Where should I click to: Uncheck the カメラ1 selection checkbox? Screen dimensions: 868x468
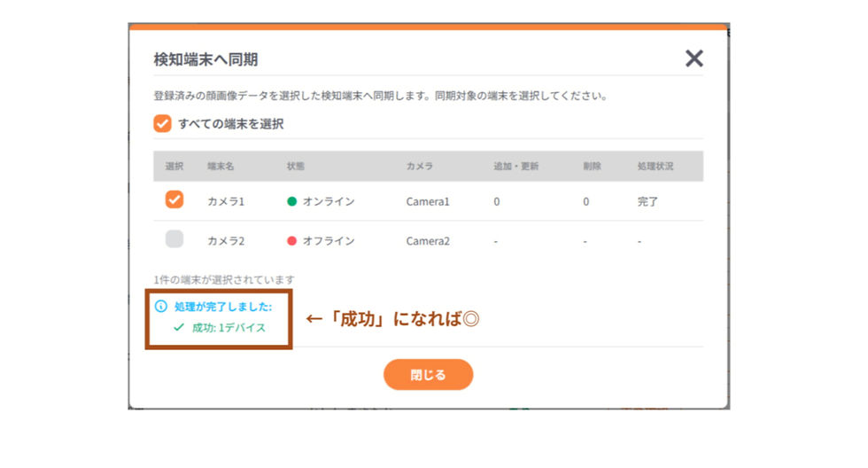pos(174,199)
